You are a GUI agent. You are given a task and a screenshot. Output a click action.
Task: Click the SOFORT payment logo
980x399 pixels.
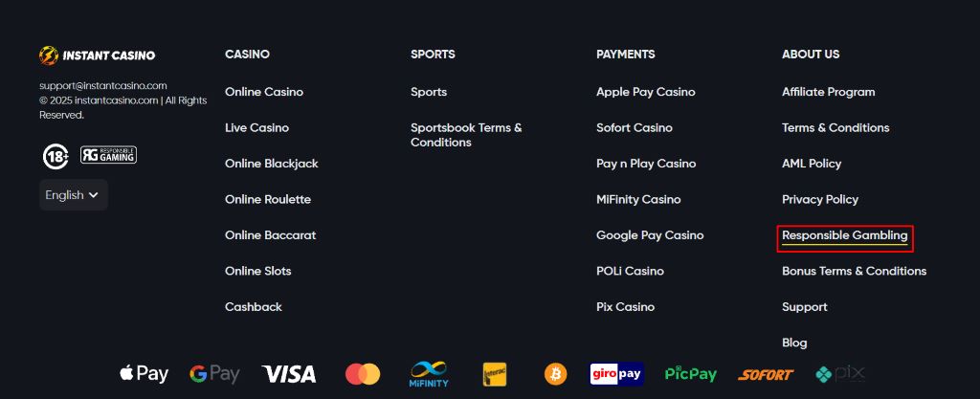(766, 375)
